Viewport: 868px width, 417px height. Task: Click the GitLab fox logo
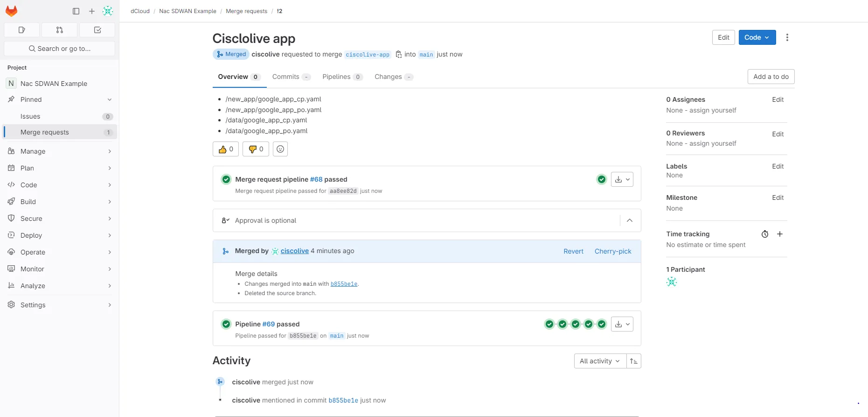12,11
